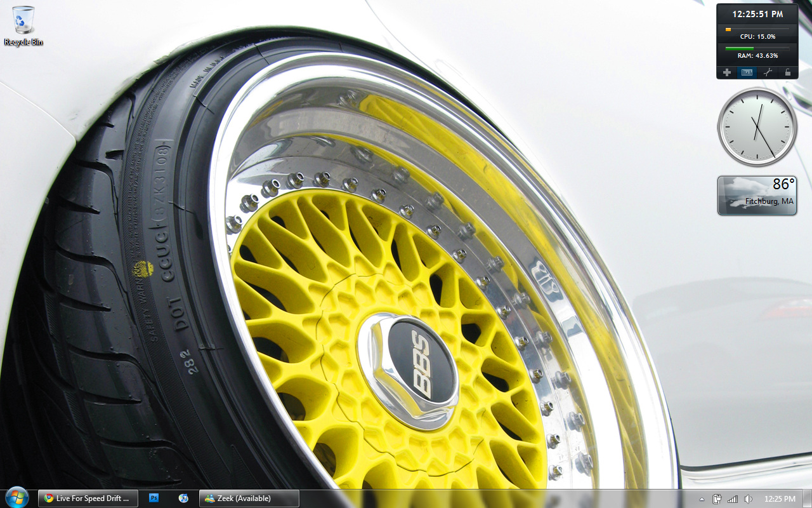The height and width of the screenshot is (508, 812).
Task: Open the wireless network signal icon
Action: (733, 499)
